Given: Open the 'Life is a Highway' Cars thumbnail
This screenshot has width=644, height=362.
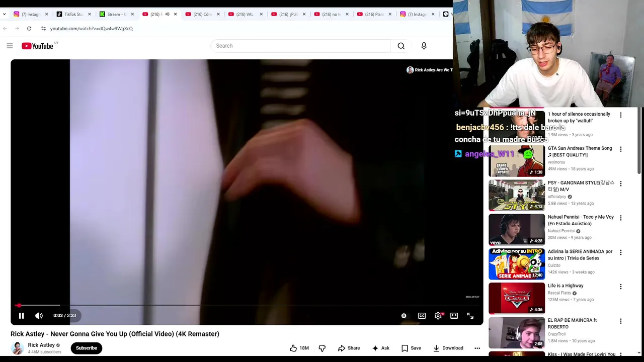Looking at the screenshot, I should click(x=517, y=298).
